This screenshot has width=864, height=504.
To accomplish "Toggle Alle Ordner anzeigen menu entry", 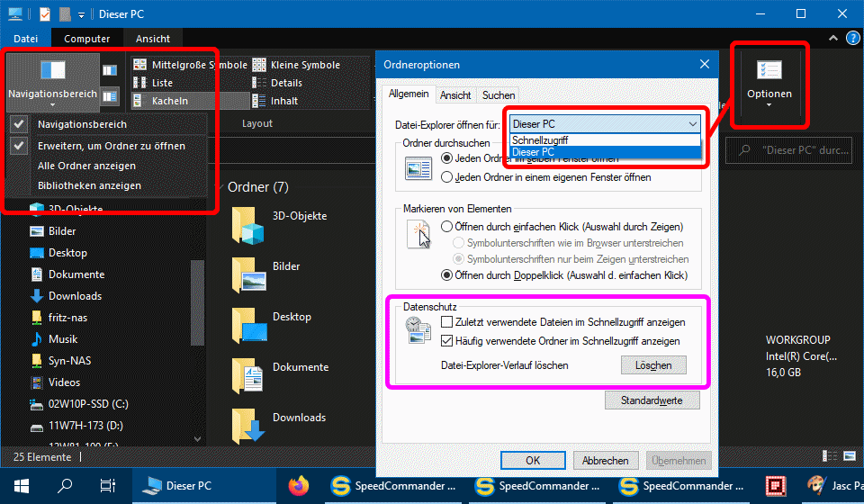I will [x=87, y=166].
